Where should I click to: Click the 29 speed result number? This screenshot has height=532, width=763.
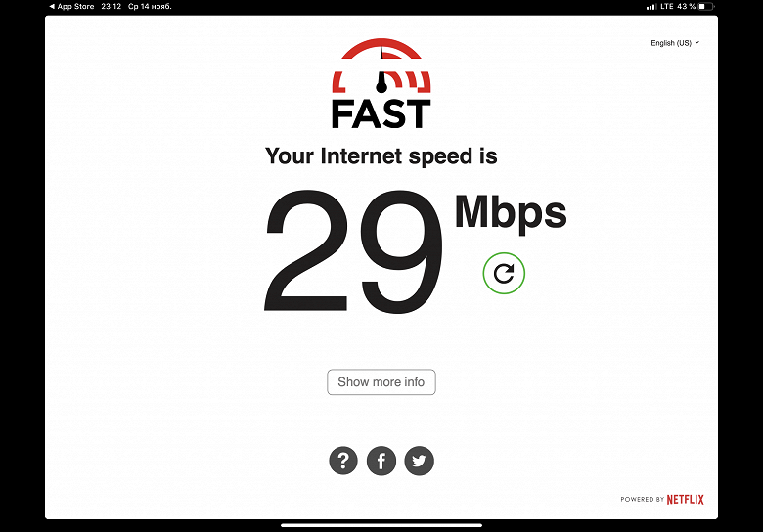point(354,251)
